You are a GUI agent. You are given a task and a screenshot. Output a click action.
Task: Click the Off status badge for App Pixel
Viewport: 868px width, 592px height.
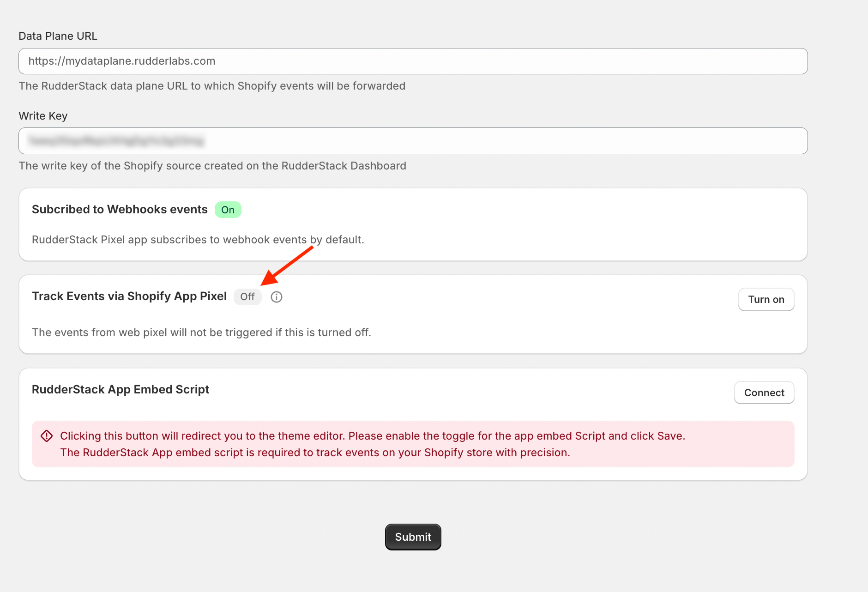(x=247, y=297)
